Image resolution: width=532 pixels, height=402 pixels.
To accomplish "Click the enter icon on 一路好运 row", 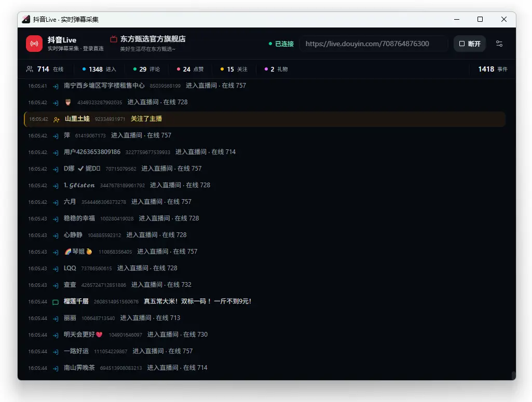I will click(56, 352).
